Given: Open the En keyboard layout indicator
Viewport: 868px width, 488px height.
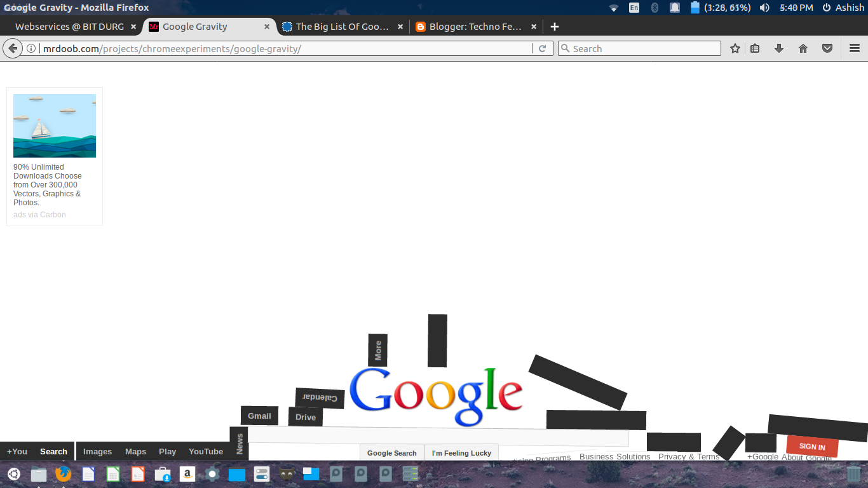Looking at the screenshot, I should (634, 8).
